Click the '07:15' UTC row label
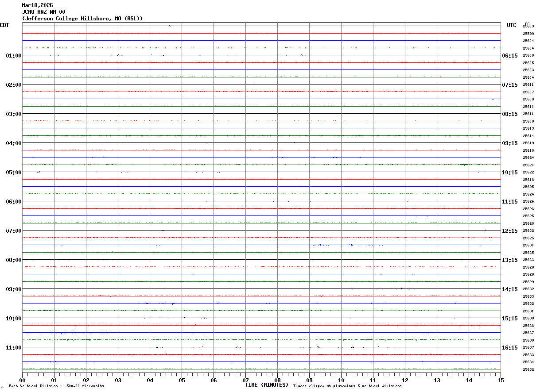This screenshot has width=536, height=392. (x=509, y=85)
